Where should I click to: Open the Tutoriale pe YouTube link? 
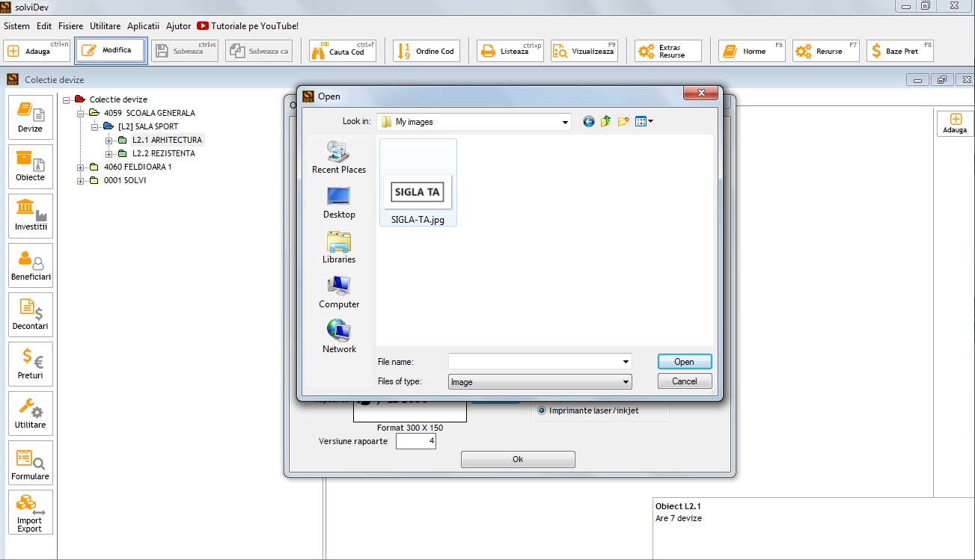(x=248, y=26)
